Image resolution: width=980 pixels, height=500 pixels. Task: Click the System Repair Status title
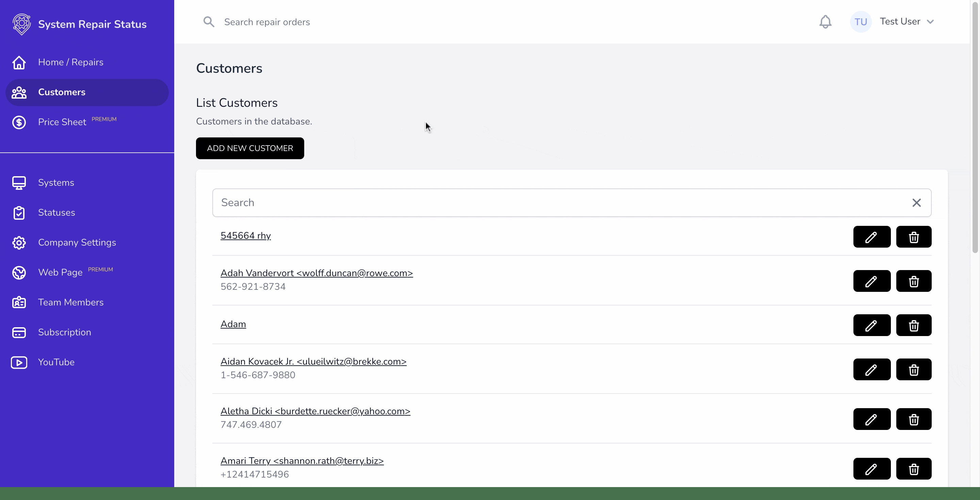[93, 24]
